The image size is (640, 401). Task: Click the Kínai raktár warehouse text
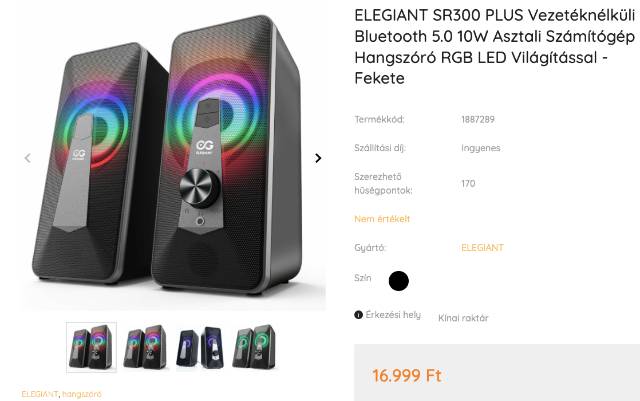tap(463, 318)
